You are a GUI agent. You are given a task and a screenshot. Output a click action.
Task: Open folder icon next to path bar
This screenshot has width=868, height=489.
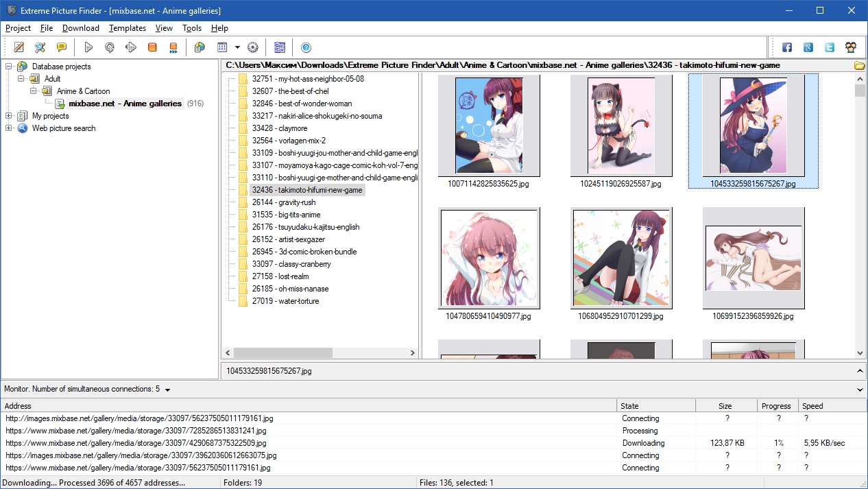pos(859,66)
